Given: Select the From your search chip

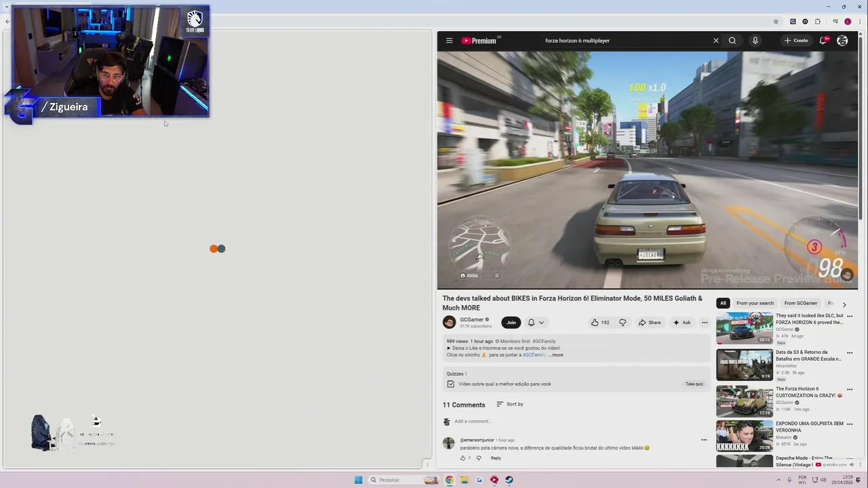Looking at the screenshot, I should pos(755,304).
